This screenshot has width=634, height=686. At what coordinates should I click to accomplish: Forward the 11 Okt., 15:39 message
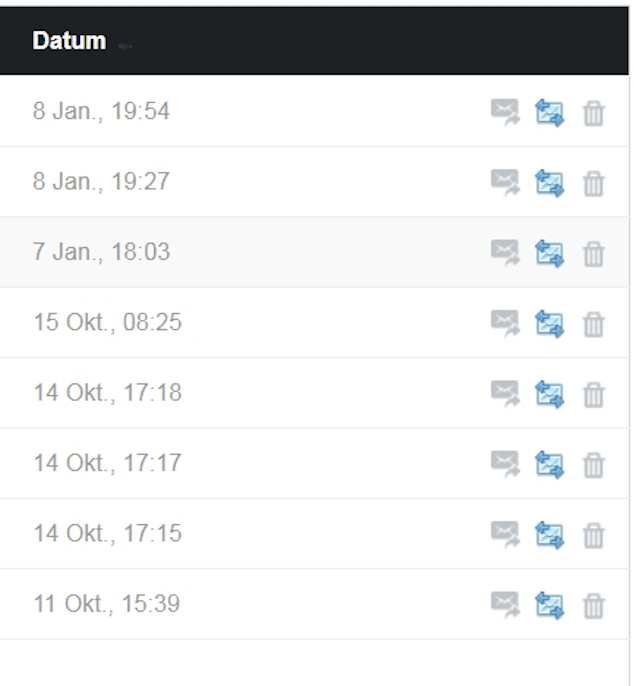tap(505, 605)
